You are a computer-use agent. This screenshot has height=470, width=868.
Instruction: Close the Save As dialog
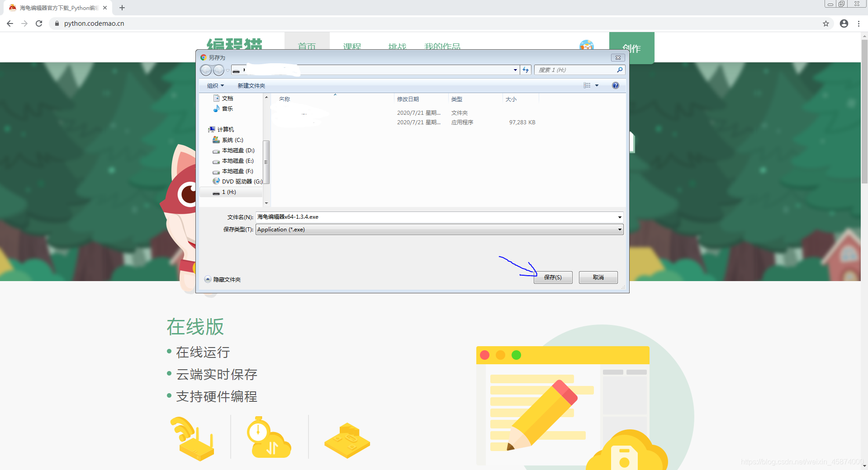pos(618,57)
